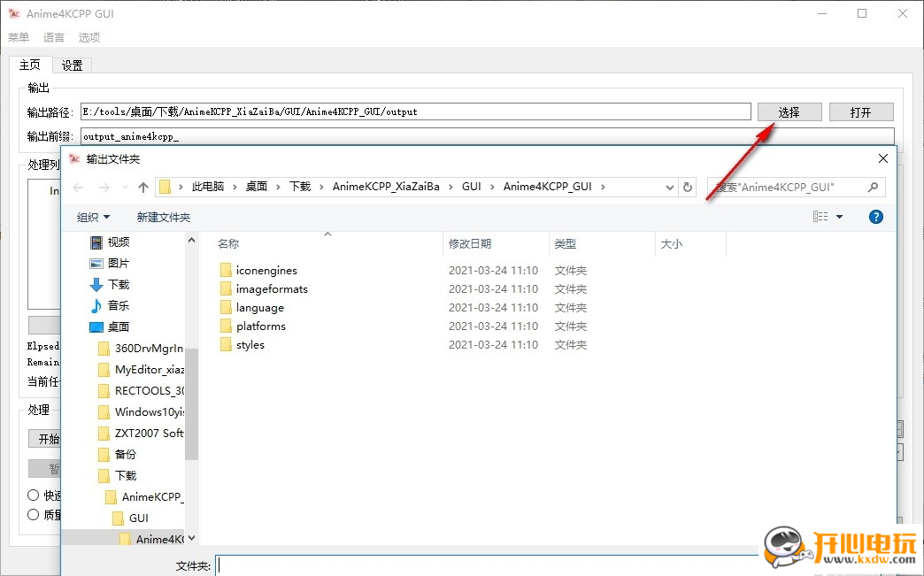Click the iconengines folder icon
924x576 pixels.
tap(226, 271)
